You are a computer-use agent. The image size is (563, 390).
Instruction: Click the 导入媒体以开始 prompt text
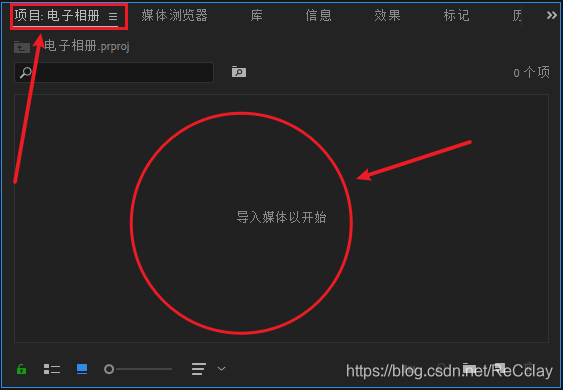[281, 217]
